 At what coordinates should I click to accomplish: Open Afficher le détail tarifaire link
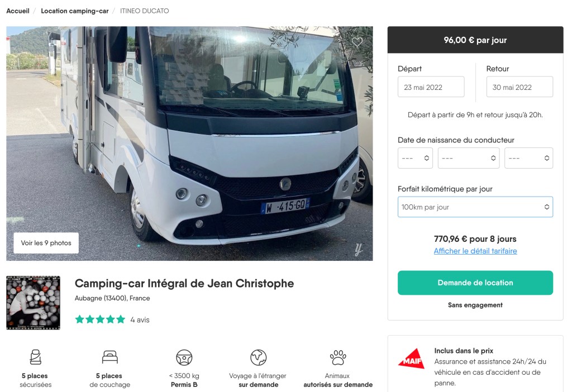pos(475,251)
